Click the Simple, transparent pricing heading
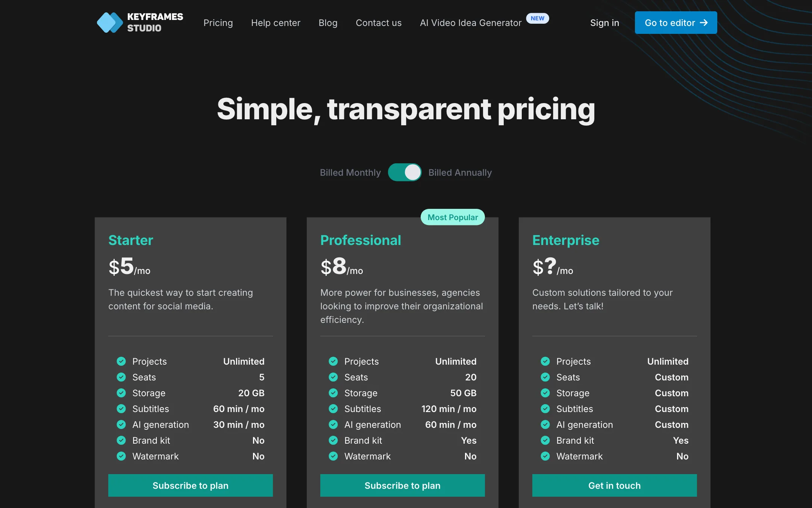 point(406,109)
